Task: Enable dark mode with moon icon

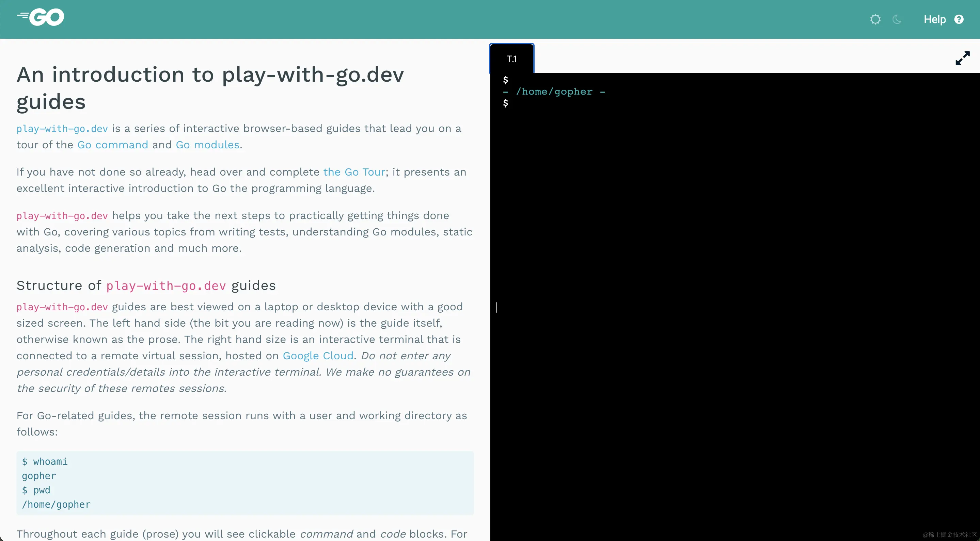Action: pos(897,19)
